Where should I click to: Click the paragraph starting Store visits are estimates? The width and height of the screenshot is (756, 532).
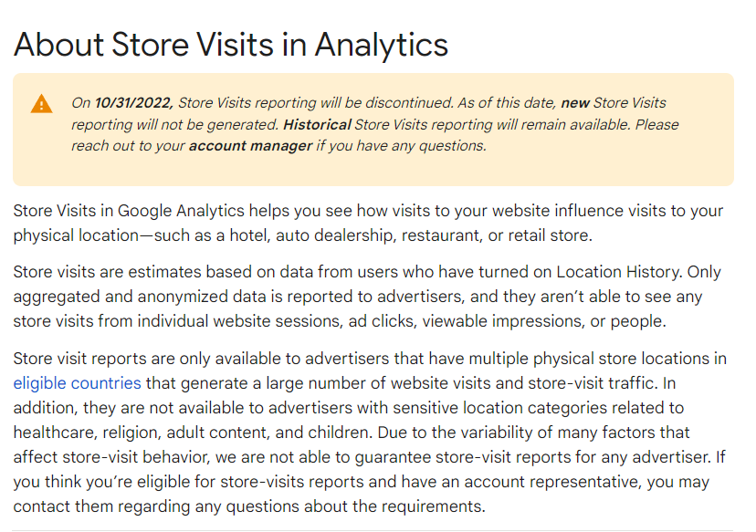(x=368, y=295)
